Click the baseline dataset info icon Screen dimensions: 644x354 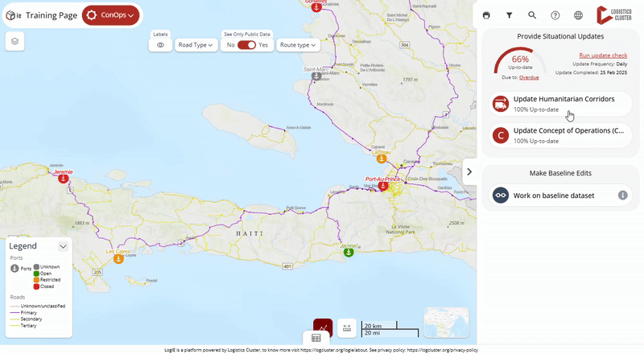[623, 196]
